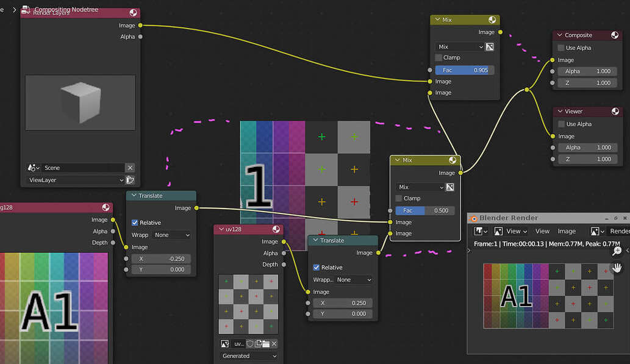
Task: Click the open folder icon in uv128 node
Action: click(266, 343)
